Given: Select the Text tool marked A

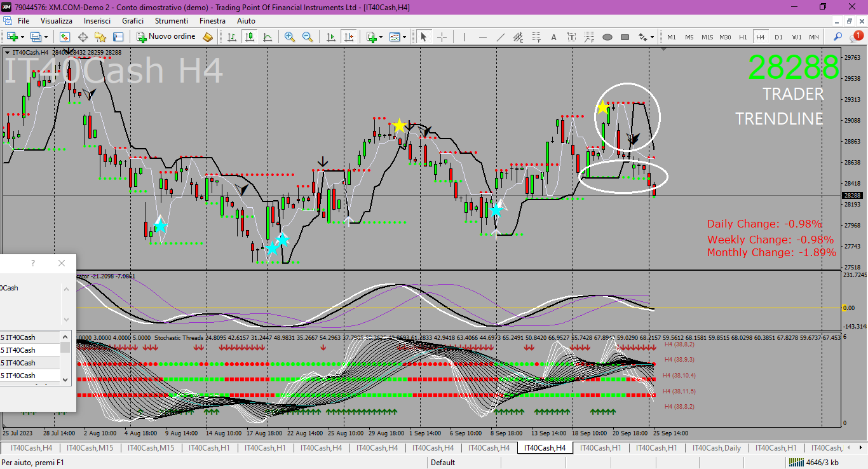Looking at the screenshot, I should 554,37.
